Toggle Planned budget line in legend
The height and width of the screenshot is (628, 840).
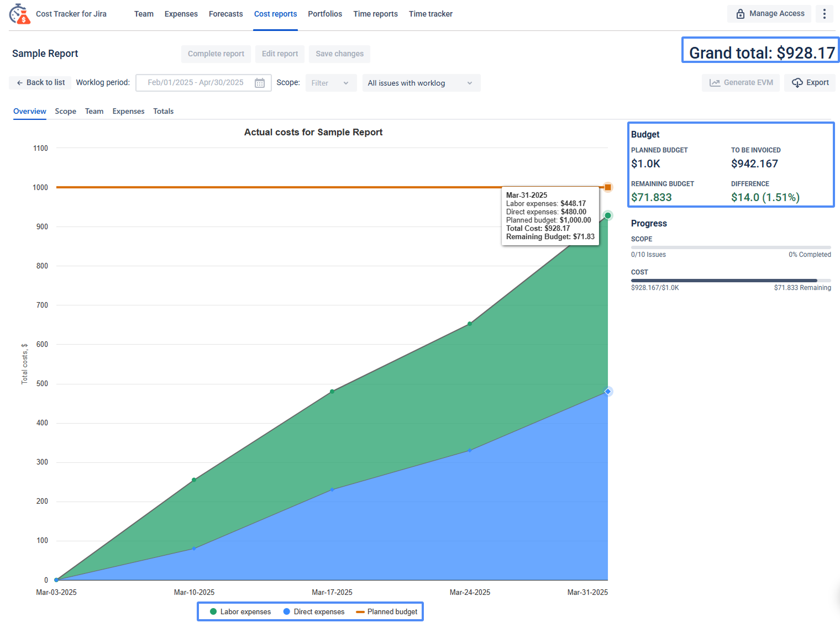click(x=387, y=611)
